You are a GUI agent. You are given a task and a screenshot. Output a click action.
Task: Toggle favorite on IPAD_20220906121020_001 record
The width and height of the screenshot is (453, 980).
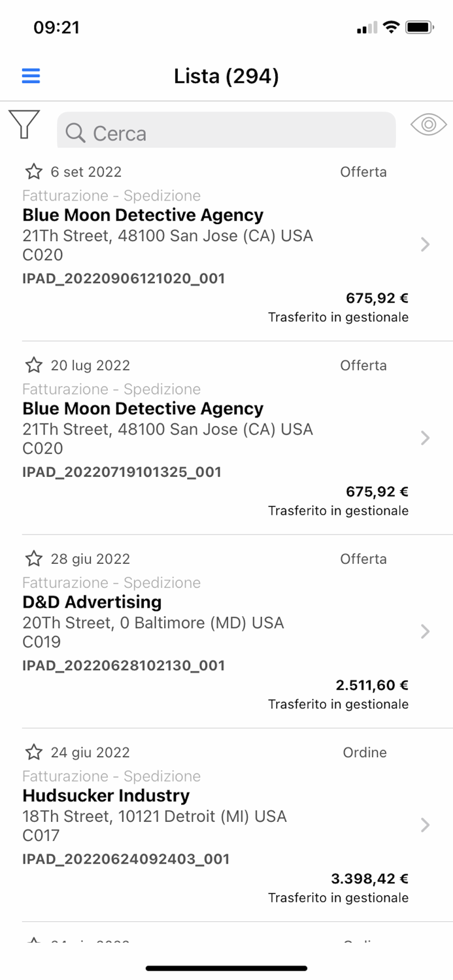coord(33,172)
